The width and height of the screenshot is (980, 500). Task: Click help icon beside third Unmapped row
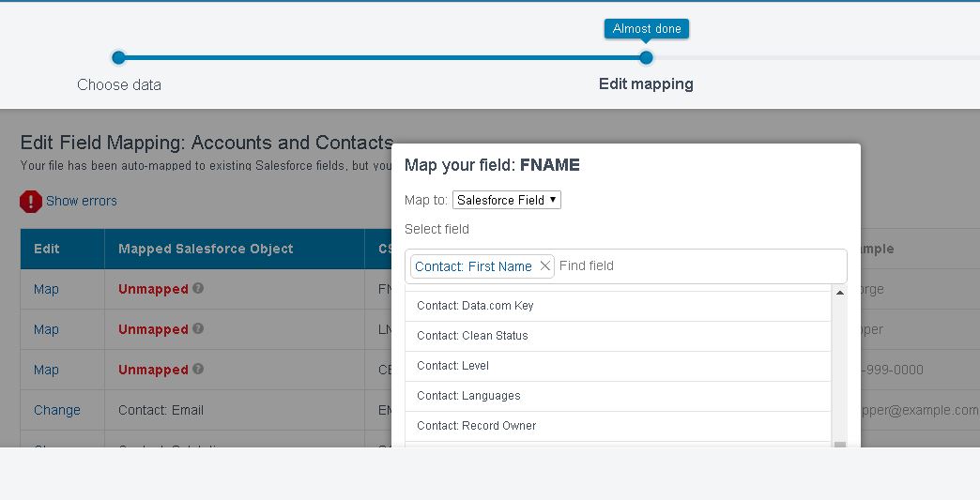[198, 370]
